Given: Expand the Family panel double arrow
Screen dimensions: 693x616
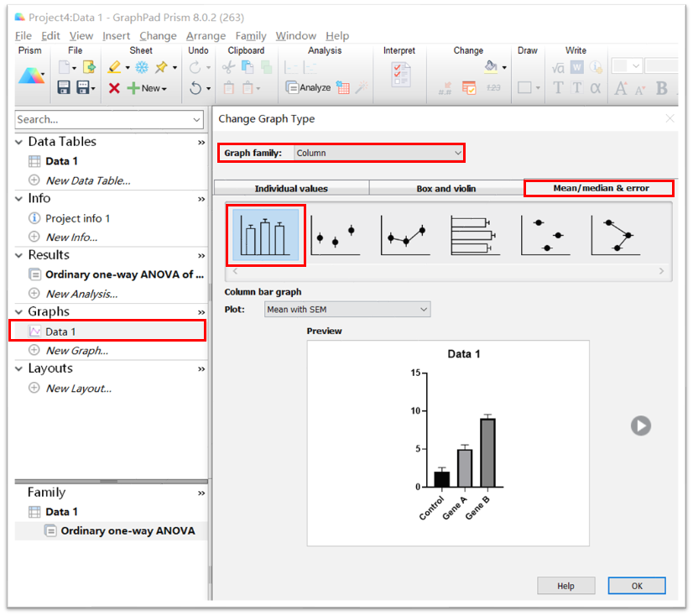Looking at the screenshot, I should coord(201,493).
